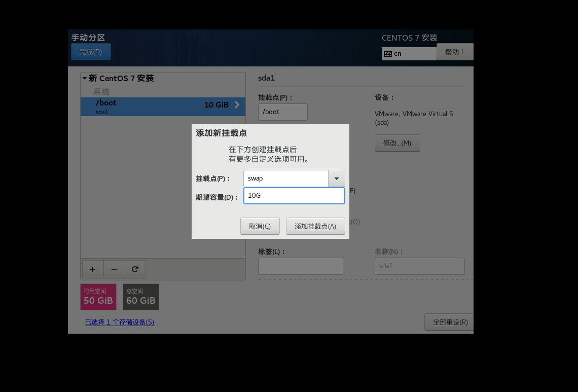The image size is (578, 392).
Task: Click the refresh/rescan disks icon
Action: point(135,269)
